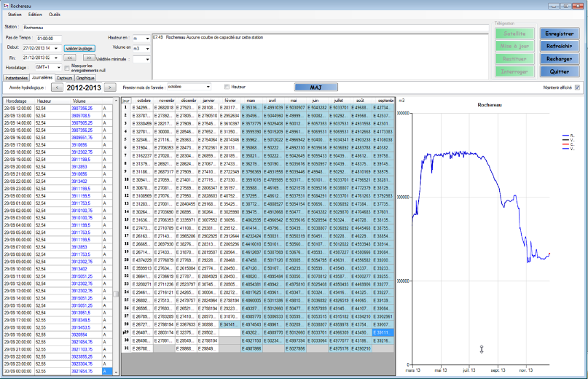The width and height of the screenshot is (588, 379).
Task: Open the Début date dropdown
Action: (x=56, y=48)
